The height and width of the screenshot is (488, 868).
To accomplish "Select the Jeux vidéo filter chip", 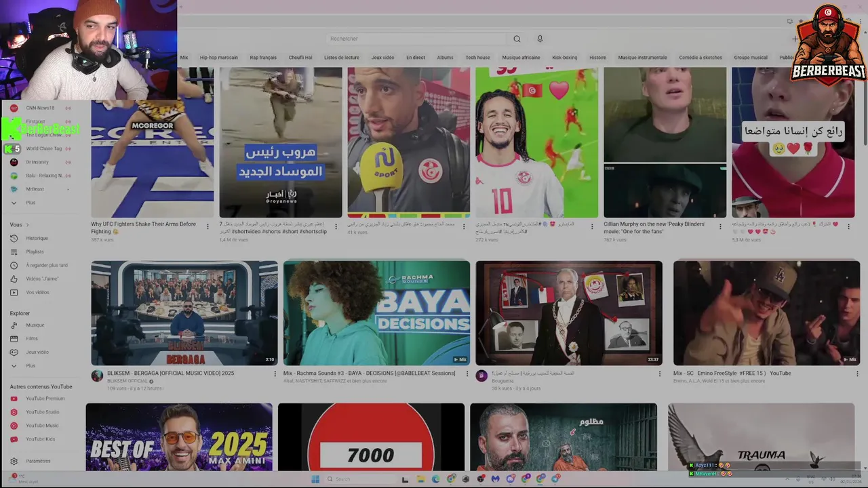I will click(x=382, y=58).
